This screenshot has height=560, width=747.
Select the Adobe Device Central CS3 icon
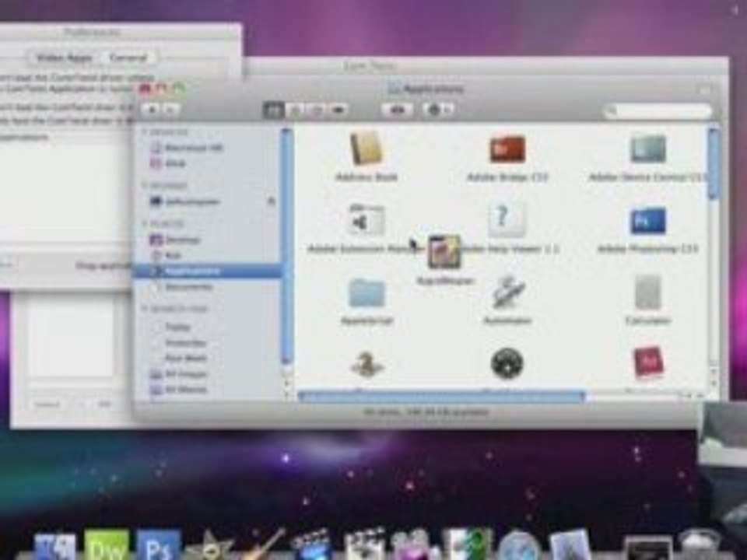648,149
